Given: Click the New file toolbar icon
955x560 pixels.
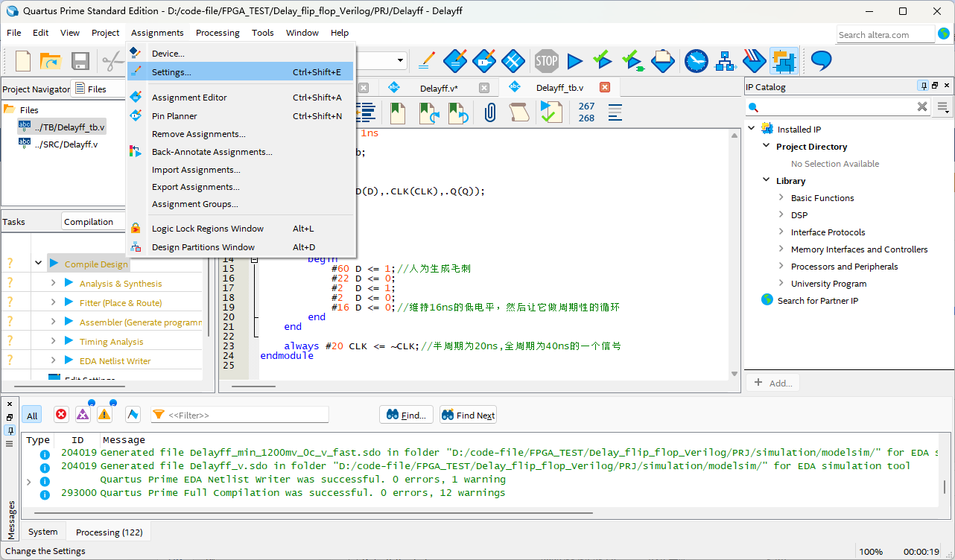Looking at the screenshot, I should [x=23, y=61].
